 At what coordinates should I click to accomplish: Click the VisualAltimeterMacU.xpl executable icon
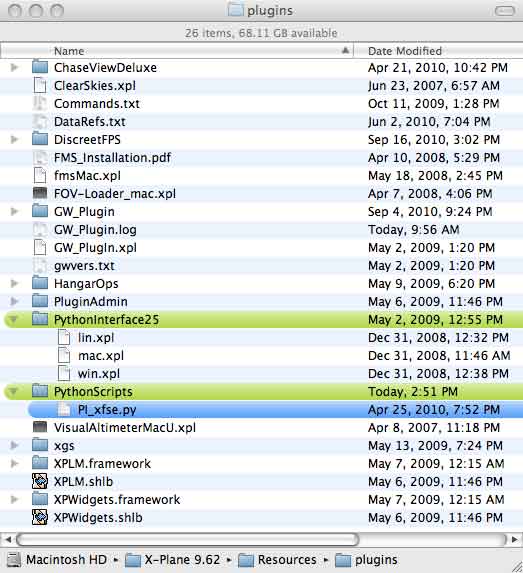point(40,427)
